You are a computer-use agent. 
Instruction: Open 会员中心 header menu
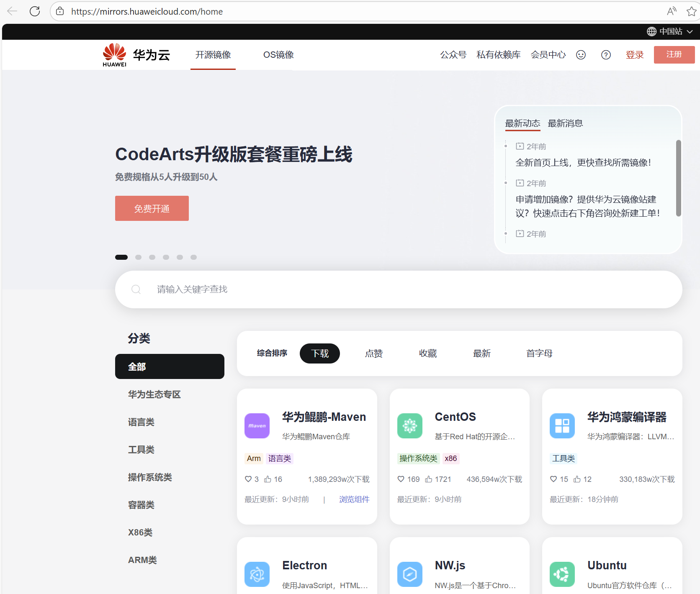548,55
